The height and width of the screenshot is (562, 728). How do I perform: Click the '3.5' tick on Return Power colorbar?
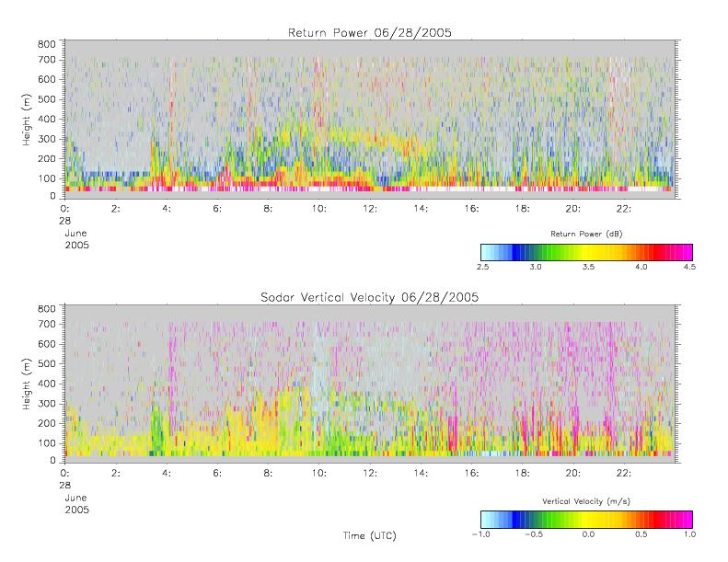(x=588, y=267)
